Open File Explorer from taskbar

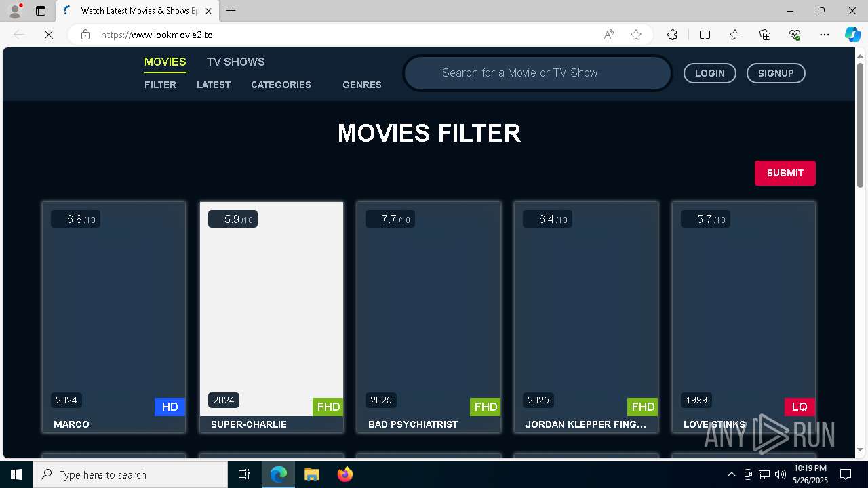311,474
